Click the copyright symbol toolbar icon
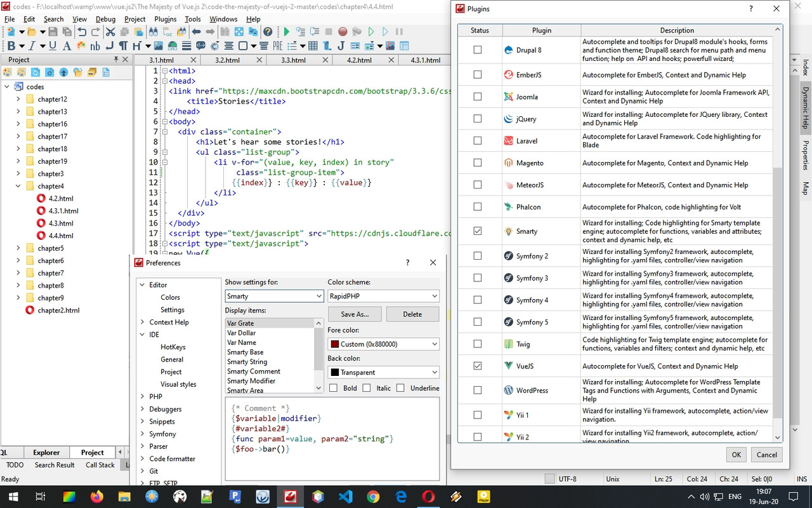Viewport: 812px width, 508px height. (214, 46)
